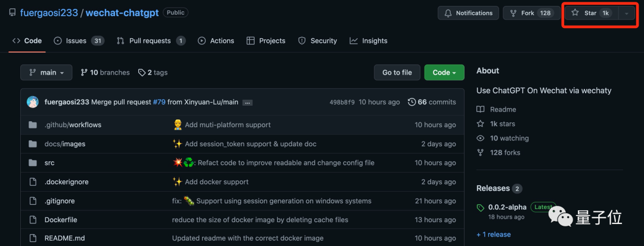Screen dimensions: 644x246
Task: View the 10 branches link
Action: [105, 72]
